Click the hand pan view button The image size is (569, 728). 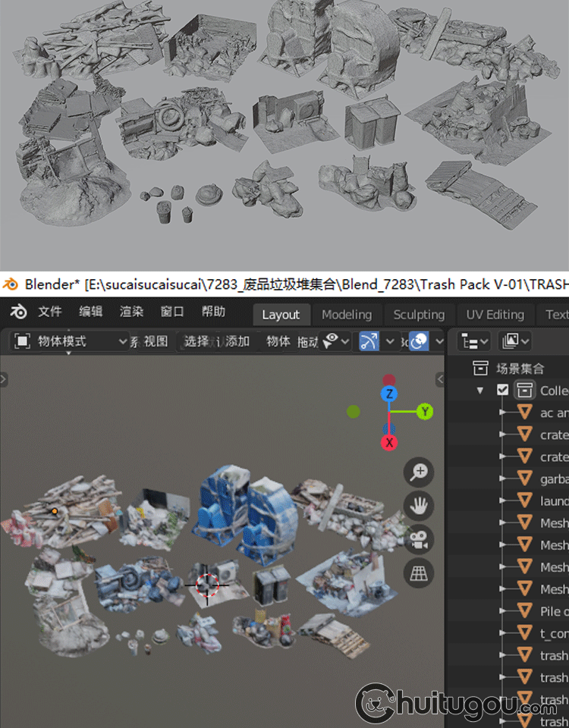tap(419, 506)
